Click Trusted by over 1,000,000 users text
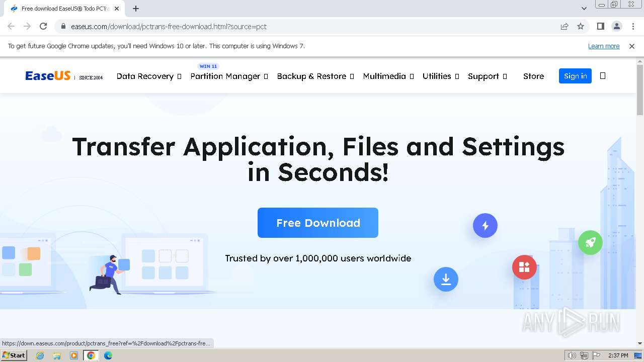 point(318,258)
